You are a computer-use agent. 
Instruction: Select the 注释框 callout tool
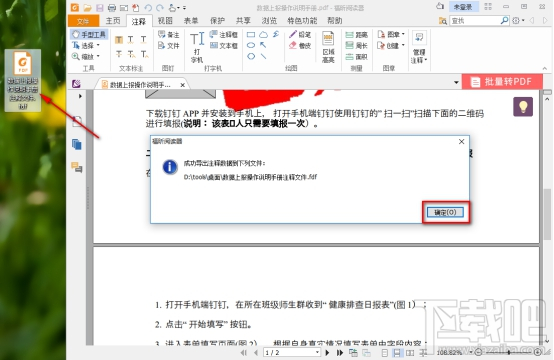coord(224,34)
